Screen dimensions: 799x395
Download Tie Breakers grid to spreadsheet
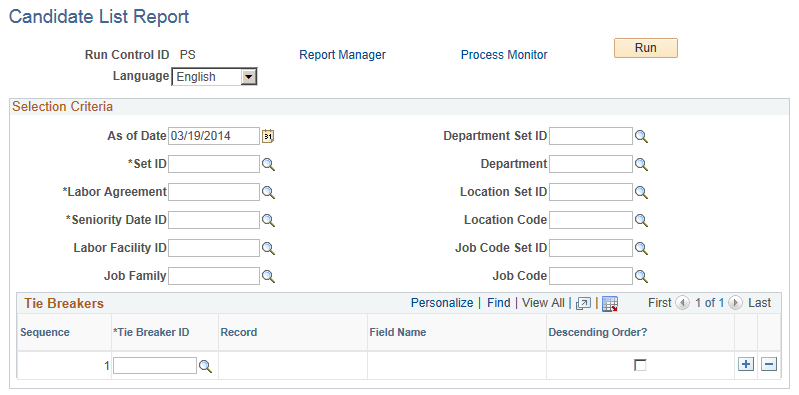[609, 304]
